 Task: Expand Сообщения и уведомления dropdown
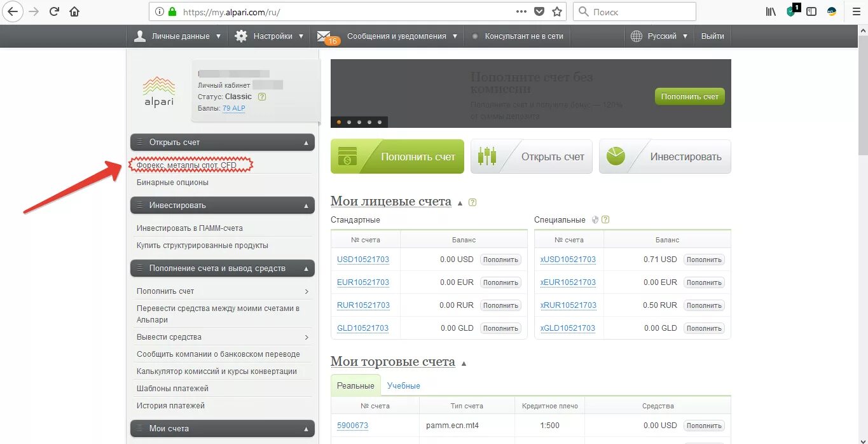387,36
